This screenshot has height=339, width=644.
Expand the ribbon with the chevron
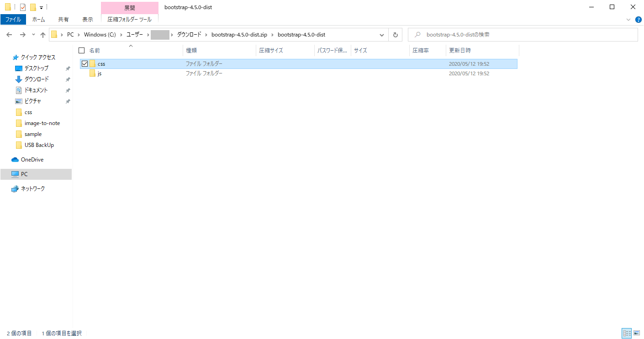pyautogui.click(x=629, y=20)
